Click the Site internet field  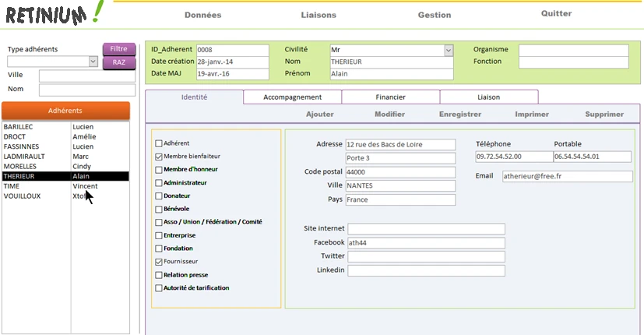pyautogui.click(x=426, y=229)
